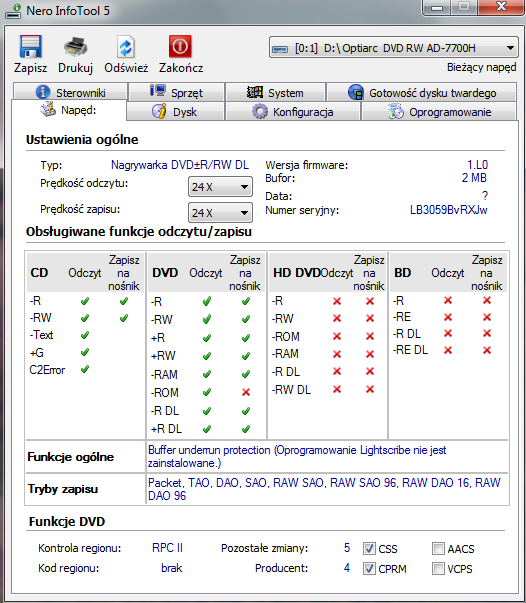Select the Napęd tab

point(69,110)
